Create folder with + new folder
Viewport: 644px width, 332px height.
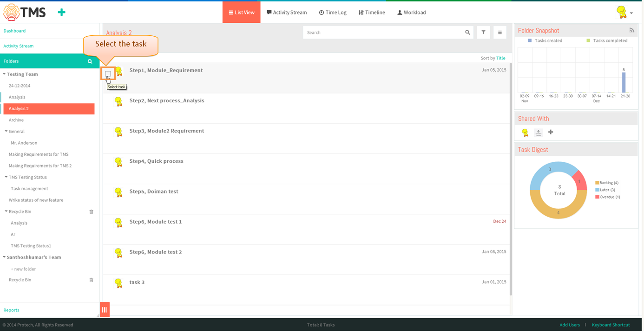click(23, 269)
